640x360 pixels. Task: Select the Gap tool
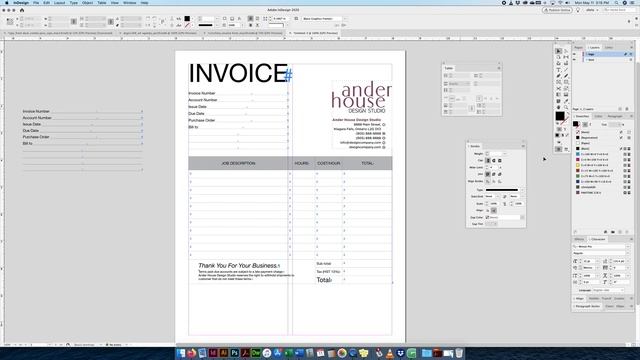pyautogui.click(x=566, y=57)
